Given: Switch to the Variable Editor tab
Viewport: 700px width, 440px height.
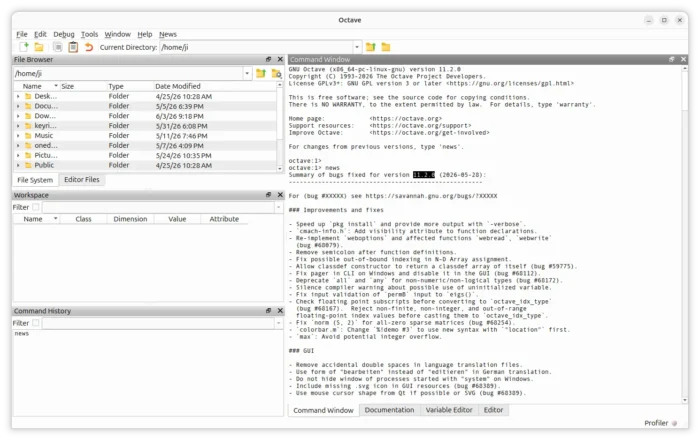Looking at the screenshot, I should tap(449, 410).
